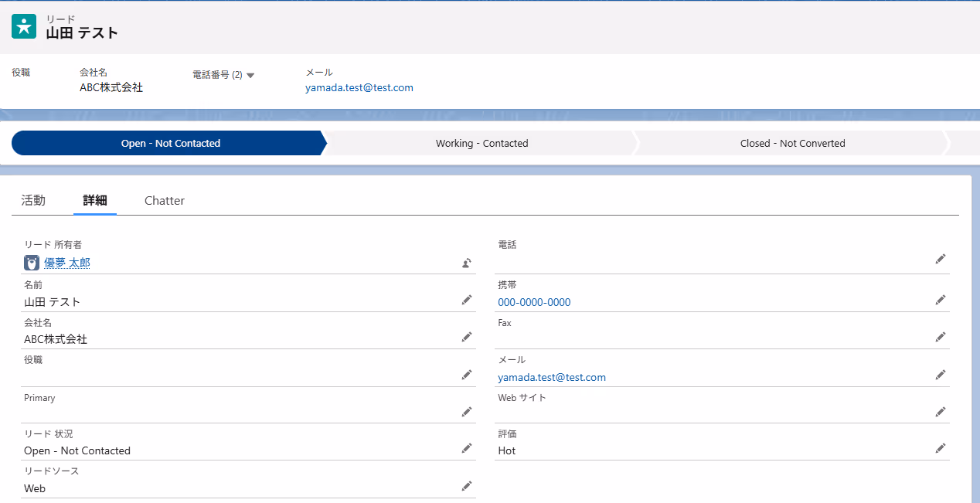Viewport: 980px width, 503px height.
Task: Edit the Web サイト pencil icon
Action: coord(941,412)
